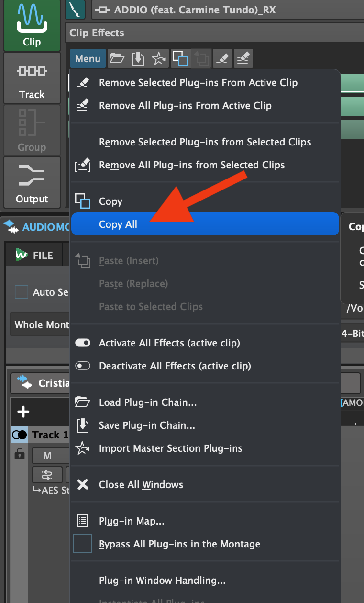This screenshot has height=603, width=364.
Task: Choose Copy All from the menu
Action: [x=118, y=224]
